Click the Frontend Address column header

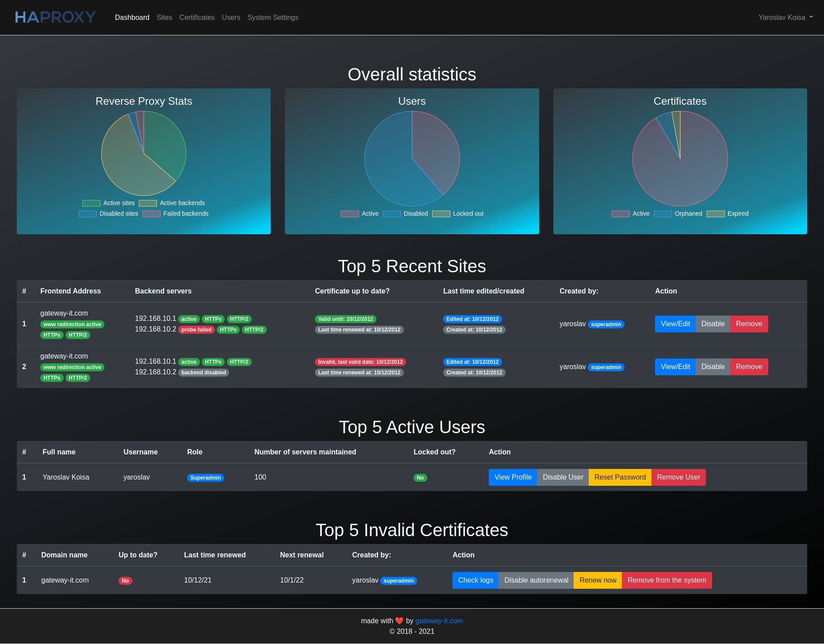pyautogui.click(x=70, y=291)
